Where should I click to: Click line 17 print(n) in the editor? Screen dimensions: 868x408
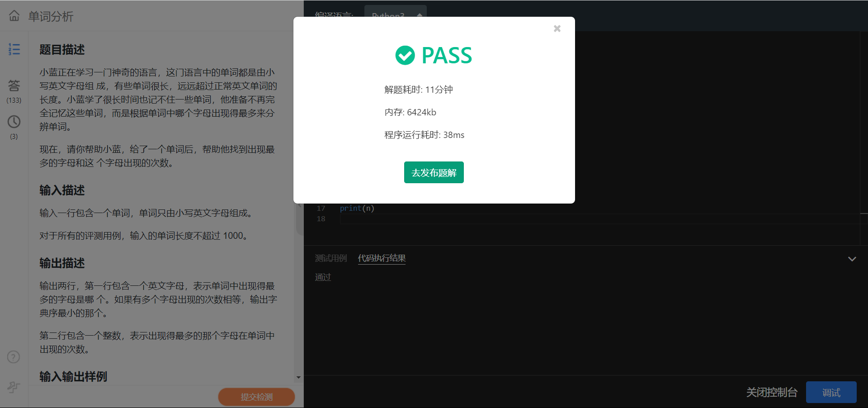tap(357, 208)
